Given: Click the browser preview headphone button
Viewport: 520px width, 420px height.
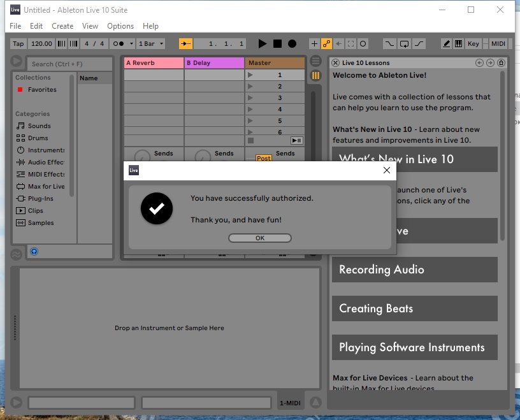Looking at the screenshot, I should pos(34,252).
